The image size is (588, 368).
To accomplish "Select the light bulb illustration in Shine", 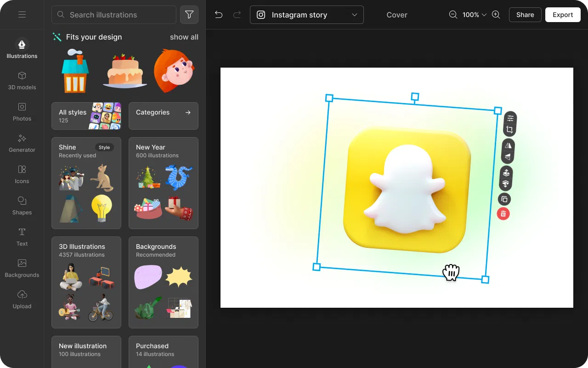I will 102,208.
